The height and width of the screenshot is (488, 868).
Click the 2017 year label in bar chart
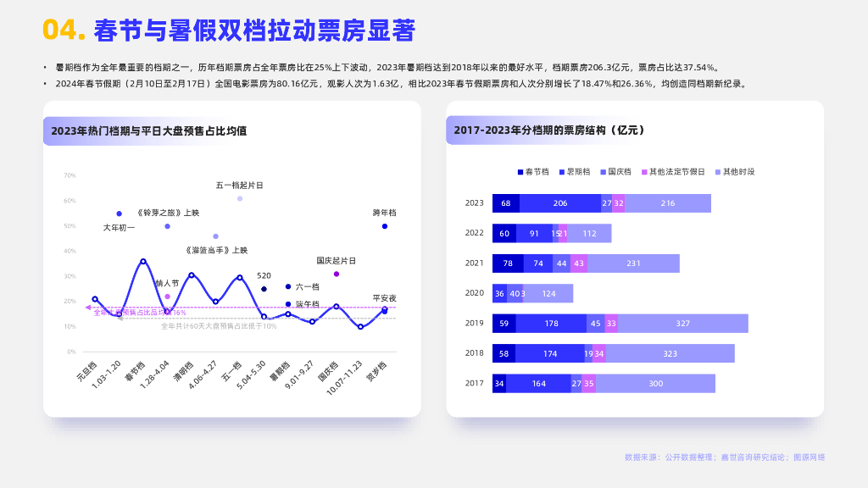coord(475,383)
